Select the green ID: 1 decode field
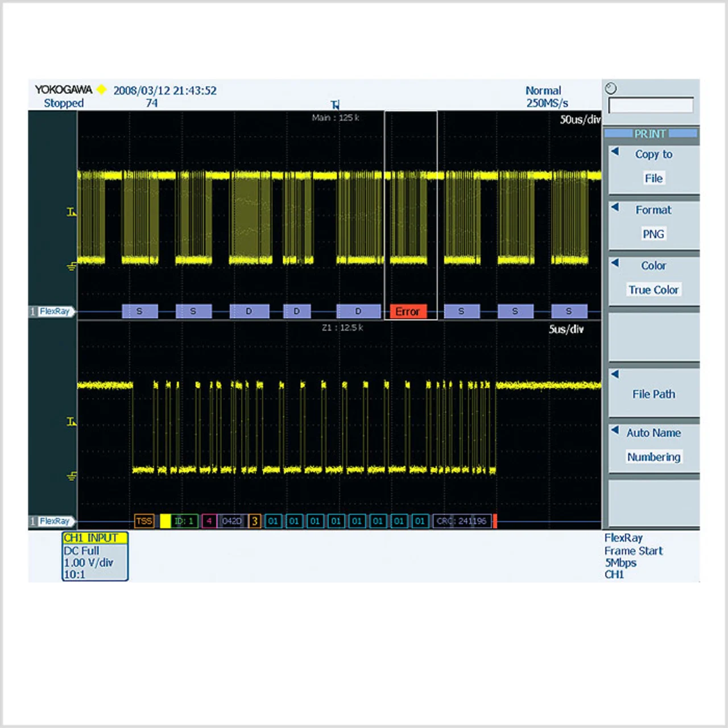Viewport: 728px width, 728px height. pos(184,521)
